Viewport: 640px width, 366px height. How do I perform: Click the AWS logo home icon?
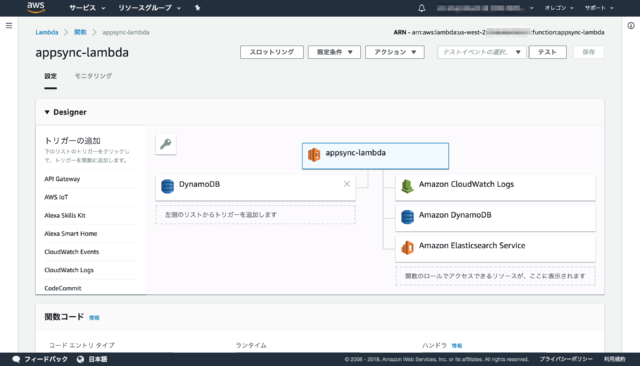(x=36, y=7)
